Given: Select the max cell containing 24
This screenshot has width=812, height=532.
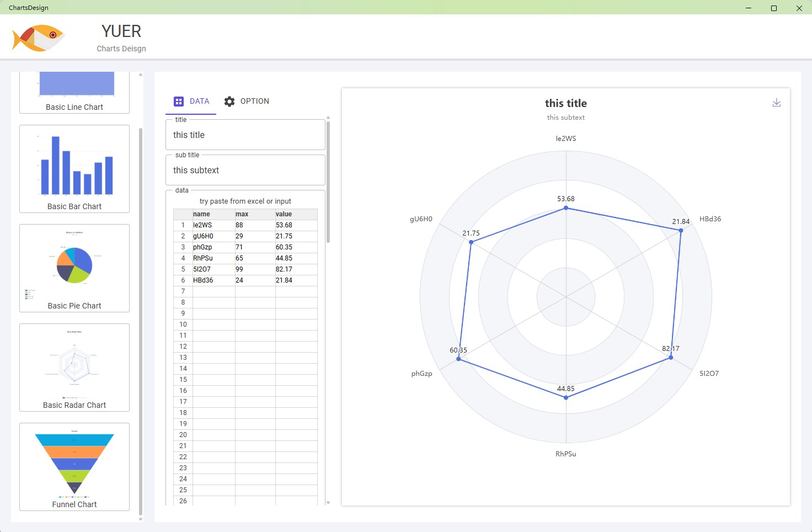Looking at the screenshot, I should pyautogui.click(x=255, y=280).
